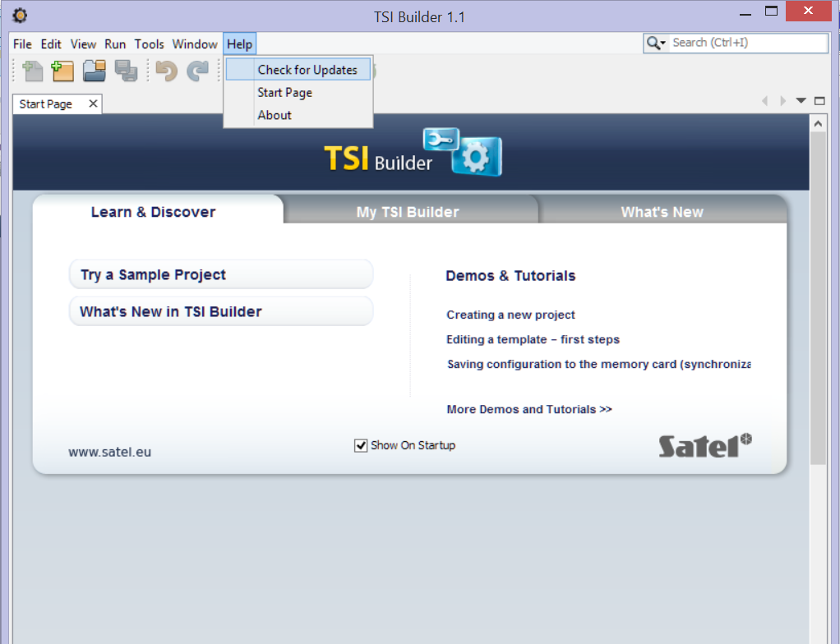Click the search magnifier dropdown icon
The height and width of the screenshot is (644, 840).
point(656,43)
